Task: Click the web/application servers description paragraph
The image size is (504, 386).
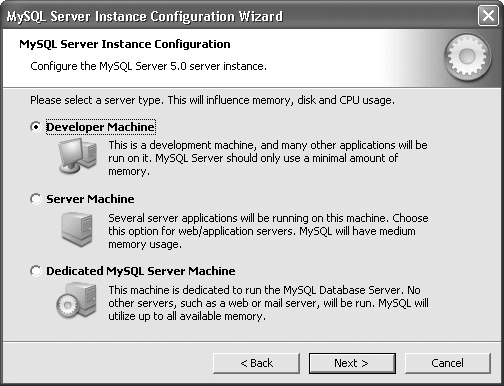Action: 268,231
